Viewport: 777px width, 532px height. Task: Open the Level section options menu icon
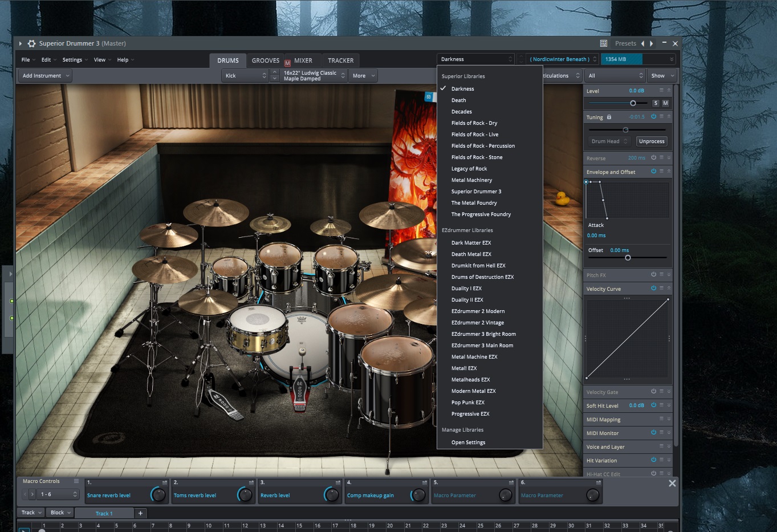coord(661,90)
